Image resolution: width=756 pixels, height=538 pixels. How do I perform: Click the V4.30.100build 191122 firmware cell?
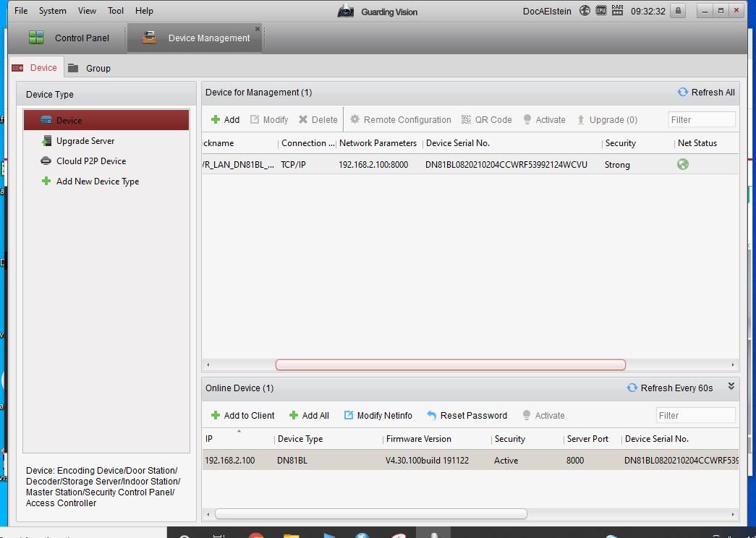tap(427, 460)
